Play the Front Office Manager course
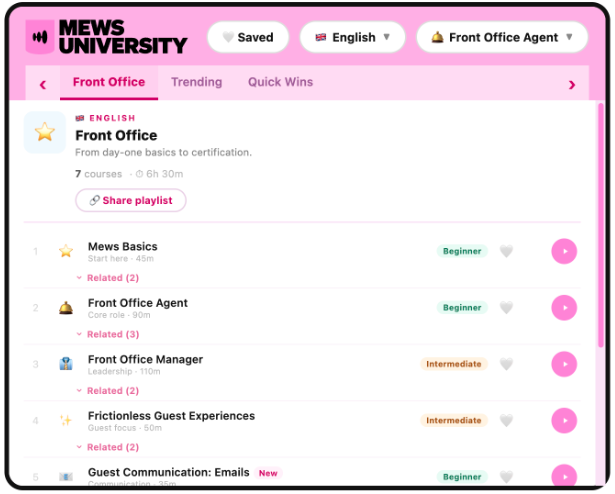Image resolution: width=615 pixels, height=494 pixels. [564, 364]
